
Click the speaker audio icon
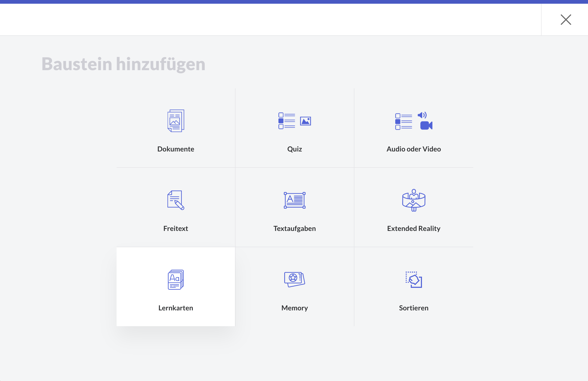coord(422,115)
